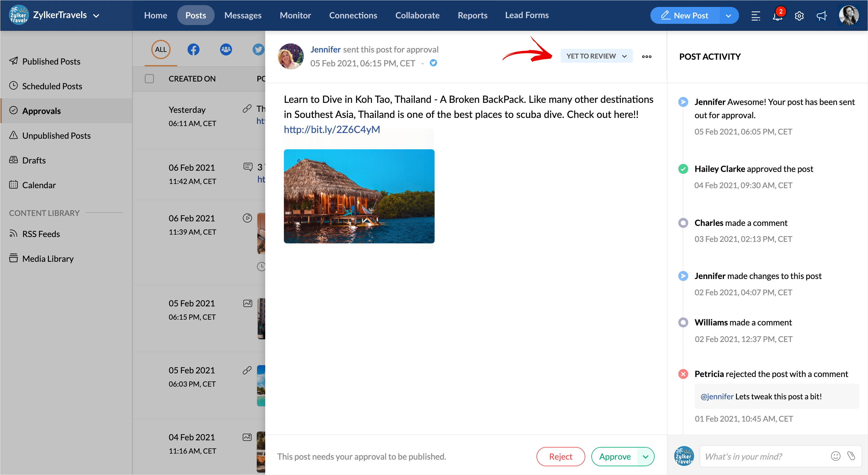Image resolution: width=868 pixels, height=475 pixels.
Task: Open settings gear in top bar
Action: coord(799,16)
